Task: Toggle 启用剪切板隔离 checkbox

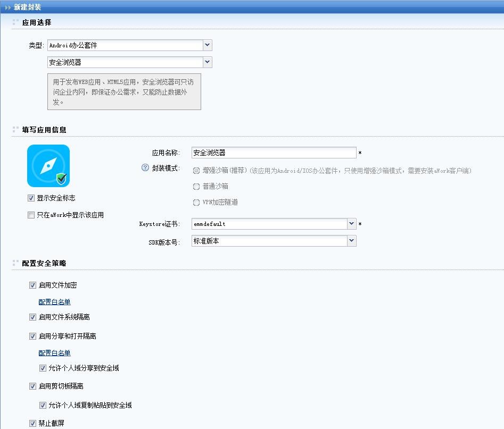Action: [33, 386]
